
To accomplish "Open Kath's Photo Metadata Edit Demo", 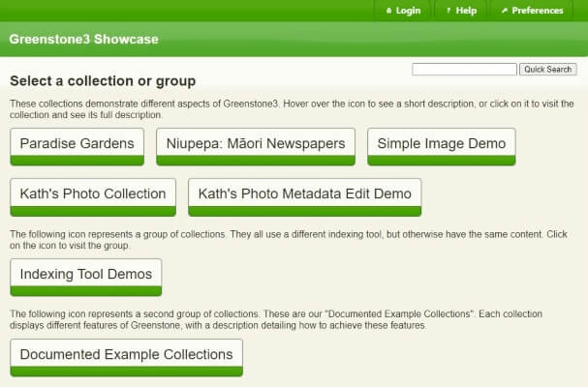I will (304, 197).
